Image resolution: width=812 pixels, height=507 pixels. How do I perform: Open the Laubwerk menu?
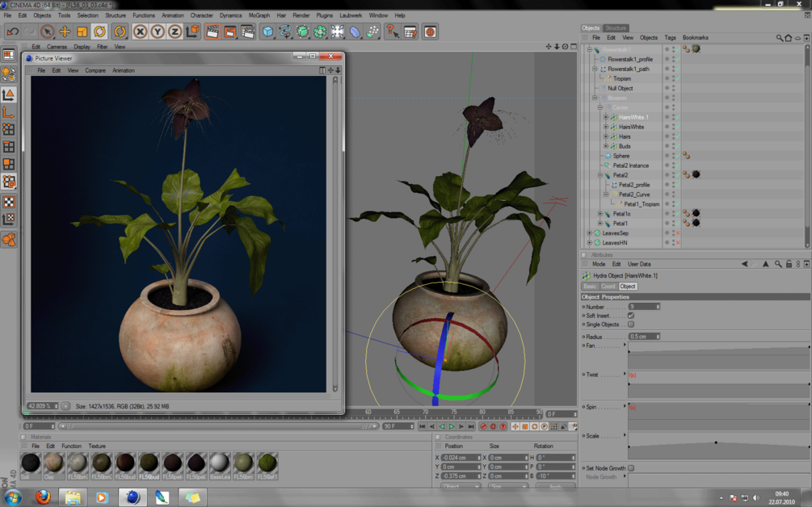coord(351,15)
